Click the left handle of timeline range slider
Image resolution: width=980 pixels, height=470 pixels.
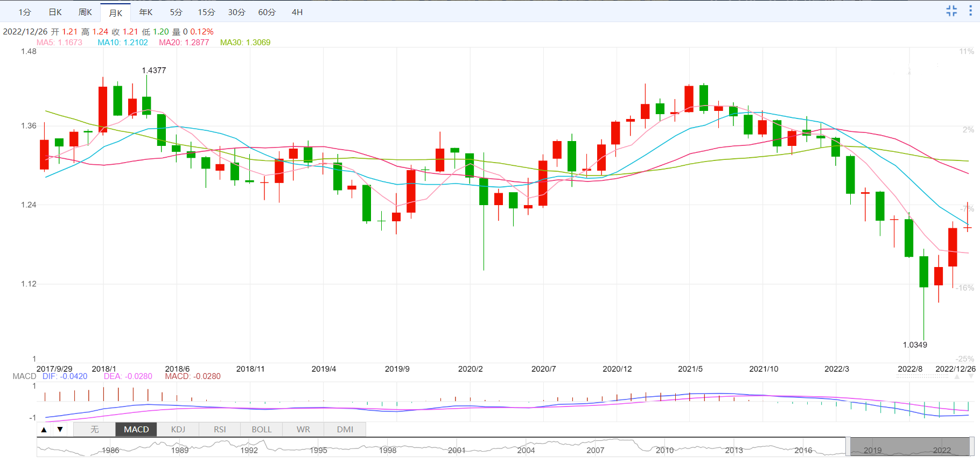click(848, 447)
